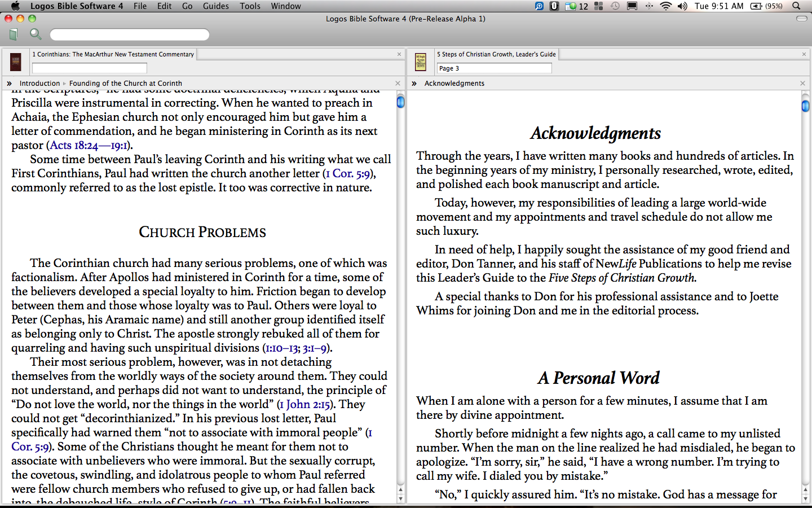Click the A Personal Word heading
Viewport: 812px width, 508px height.
tap(599, 378)
